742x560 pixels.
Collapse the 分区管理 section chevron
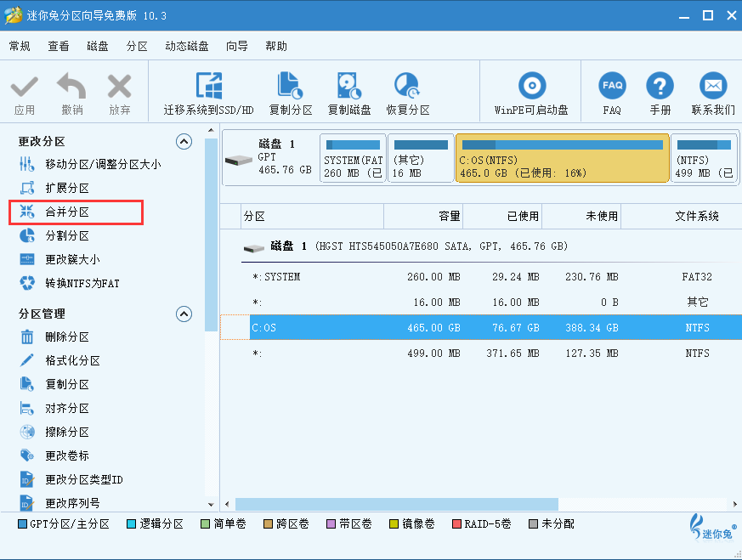[184, 314]
